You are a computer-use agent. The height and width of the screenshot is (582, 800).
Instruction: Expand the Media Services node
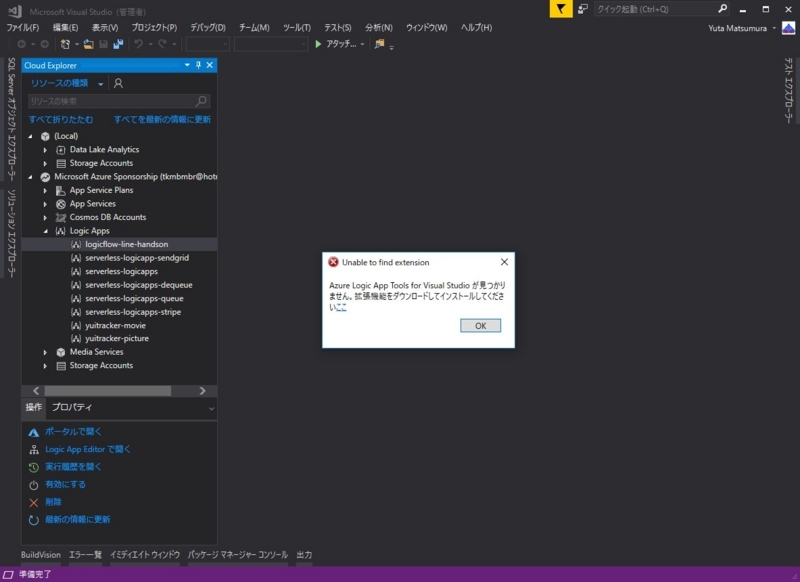(x=45, y=352)
